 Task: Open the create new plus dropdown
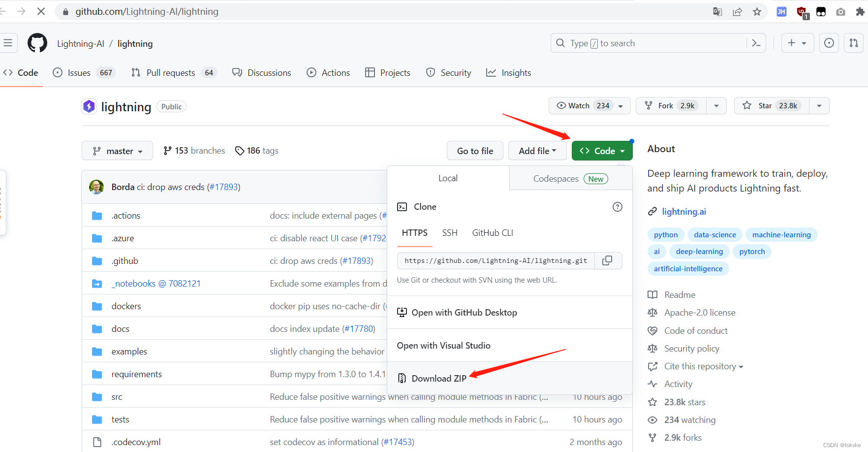[797, 43]
